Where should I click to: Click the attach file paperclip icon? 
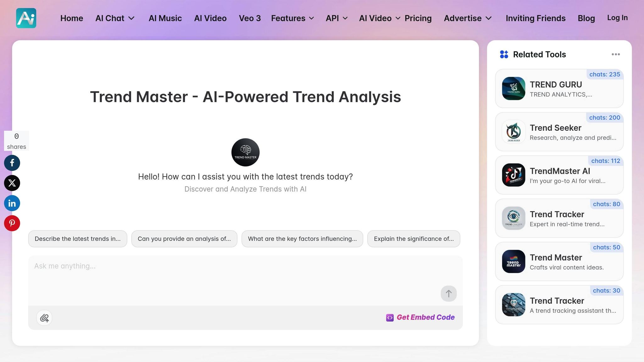click(x=44, y=318)
